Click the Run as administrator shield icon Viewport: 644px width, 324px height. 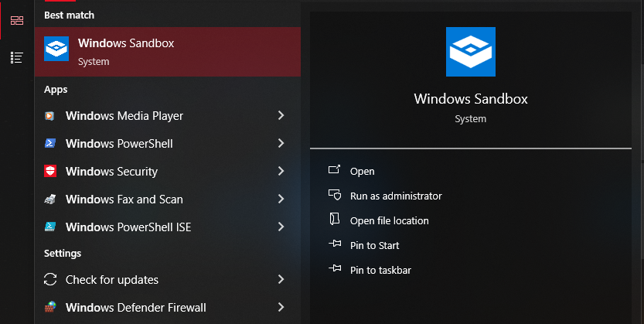point(335,195)
